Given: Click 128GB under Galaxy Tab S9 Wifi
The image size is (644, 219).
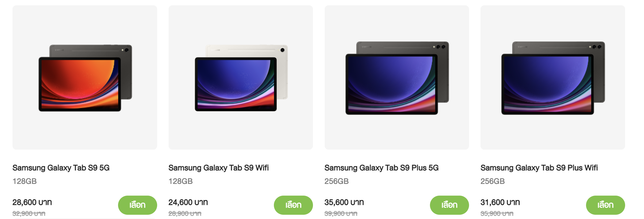Looking at the screenshot, I should 181,181.
